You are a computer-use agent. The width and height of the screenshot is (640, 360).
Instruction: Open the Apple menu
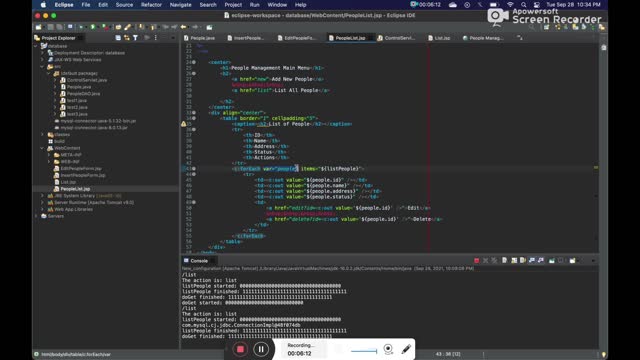tap(44, 5)
